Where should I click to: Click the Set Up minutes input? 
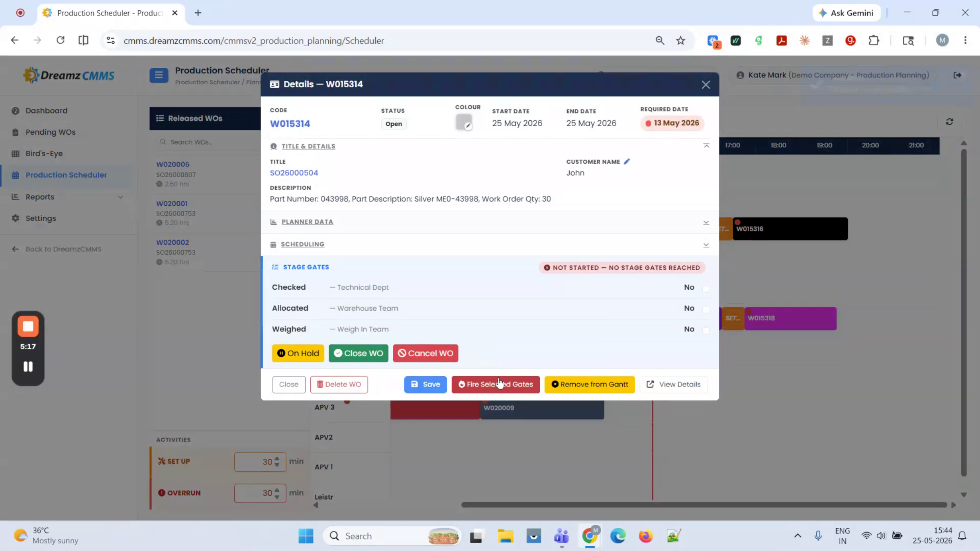[260, 462]
